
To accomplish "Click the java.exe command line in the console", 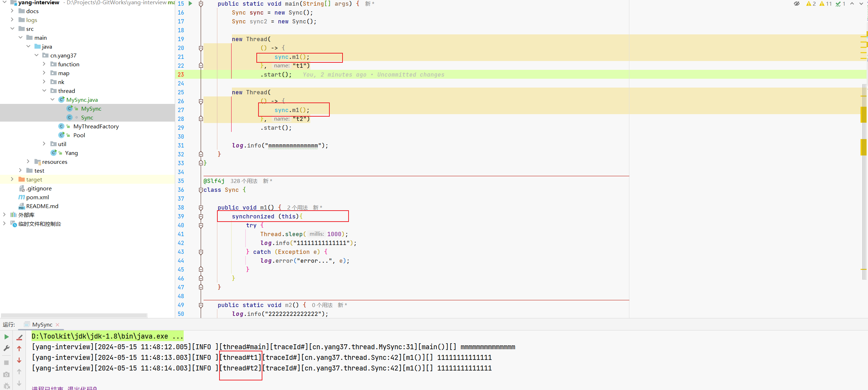I will click(107, 336).
